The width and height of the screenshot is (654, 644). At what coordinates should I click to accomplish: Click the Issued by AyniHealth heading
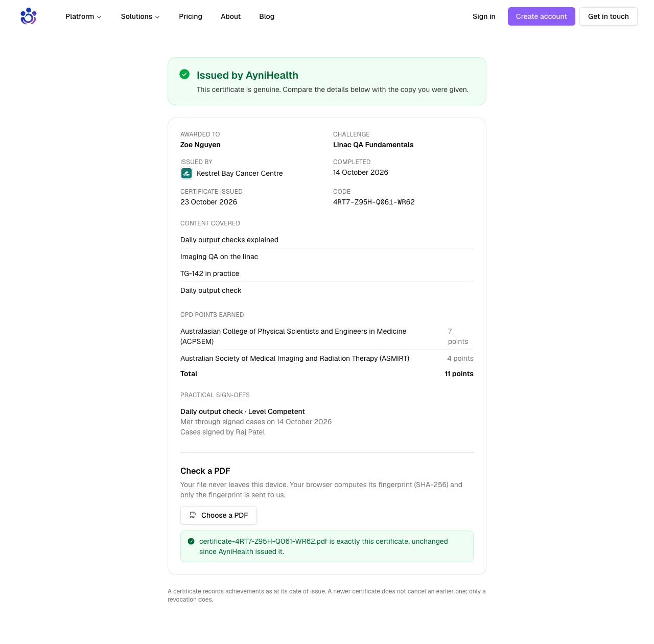[247, 75]
